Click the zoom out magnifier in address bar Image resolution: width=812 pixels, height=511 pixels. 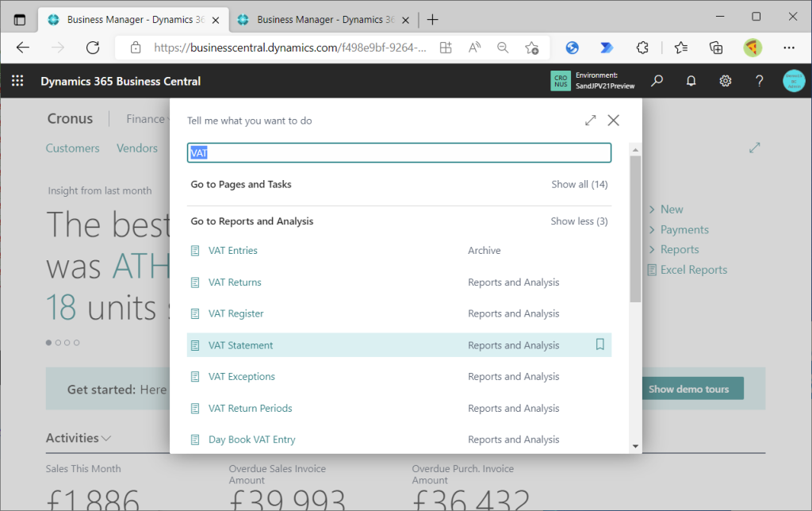click(x=502, y=48)
